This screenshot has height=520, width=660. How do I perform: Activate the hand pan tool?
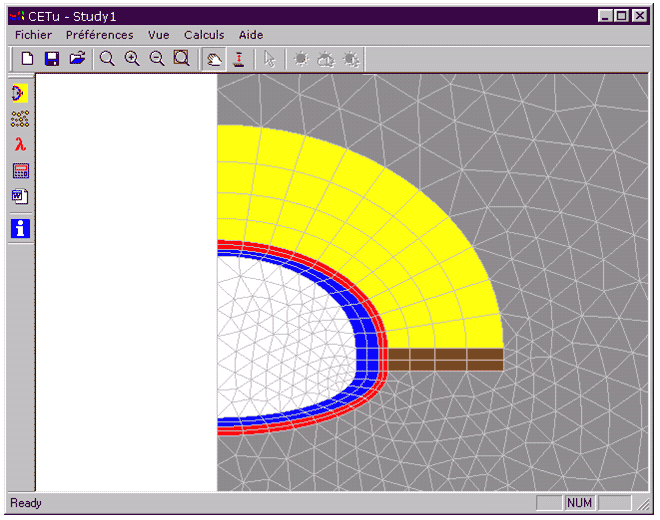point(214,59)
